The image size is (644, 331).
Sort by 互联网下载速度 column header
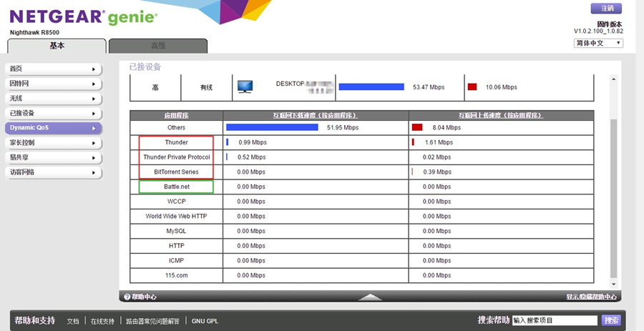pos(316,115)
